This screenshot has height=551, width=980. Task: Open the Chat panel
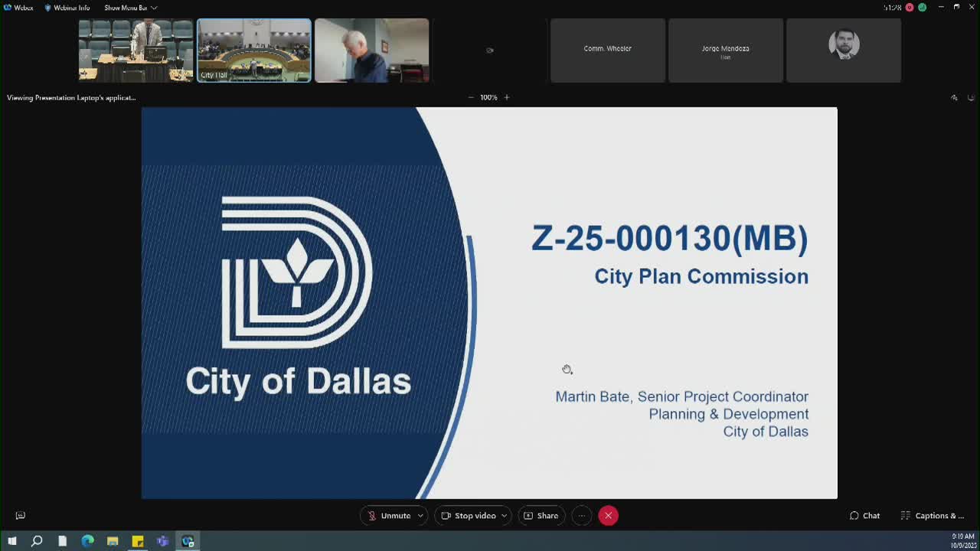tap(864, 516)
